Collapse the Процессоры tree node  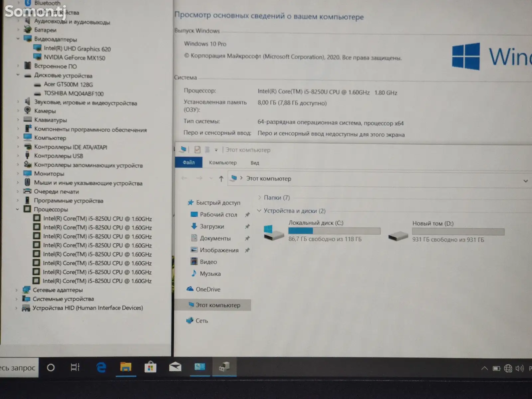pyautogui.click(x=17, y=209)
